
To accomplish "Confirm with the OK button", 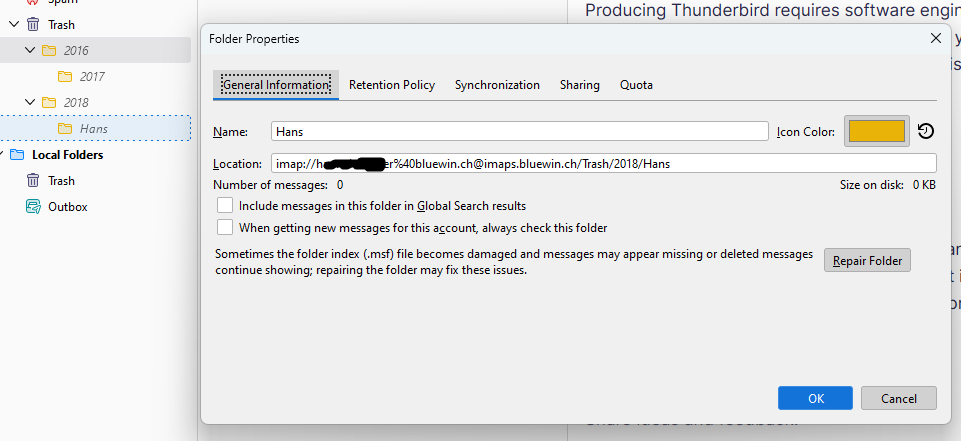I will coord(816,398).
